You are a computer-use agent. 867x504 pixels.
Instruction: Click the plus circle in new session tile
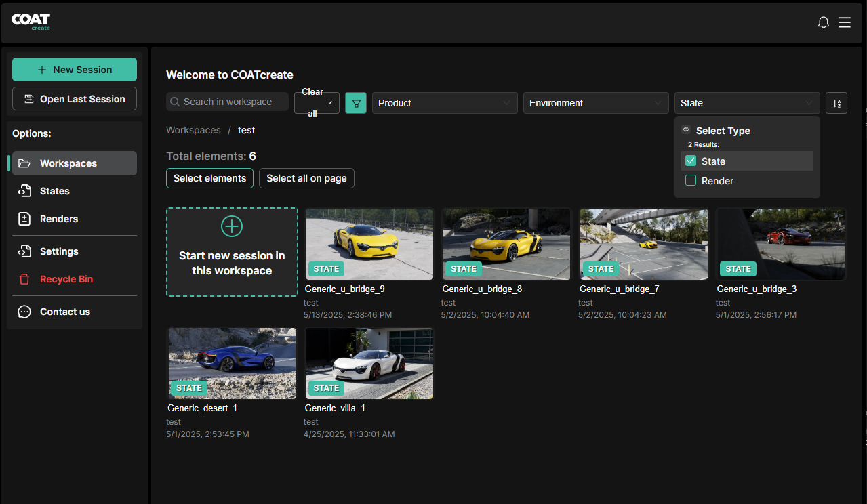(x=232, y=226)
